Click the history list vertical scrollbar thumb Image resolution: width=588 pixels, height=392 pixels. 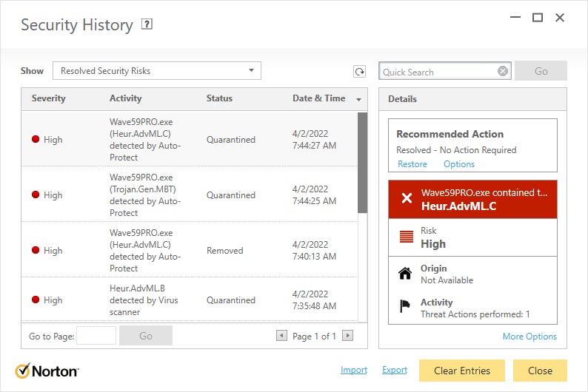362,163
